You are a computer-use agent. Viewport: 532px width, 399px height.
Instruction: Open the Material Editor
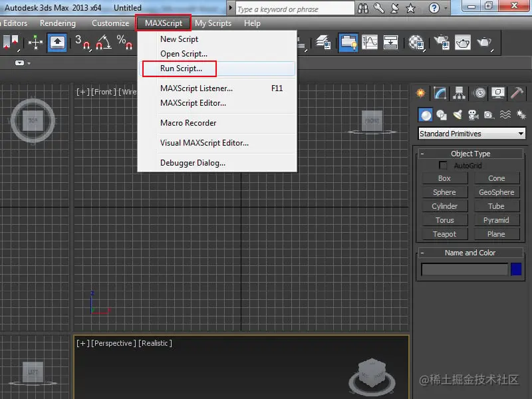416,43
